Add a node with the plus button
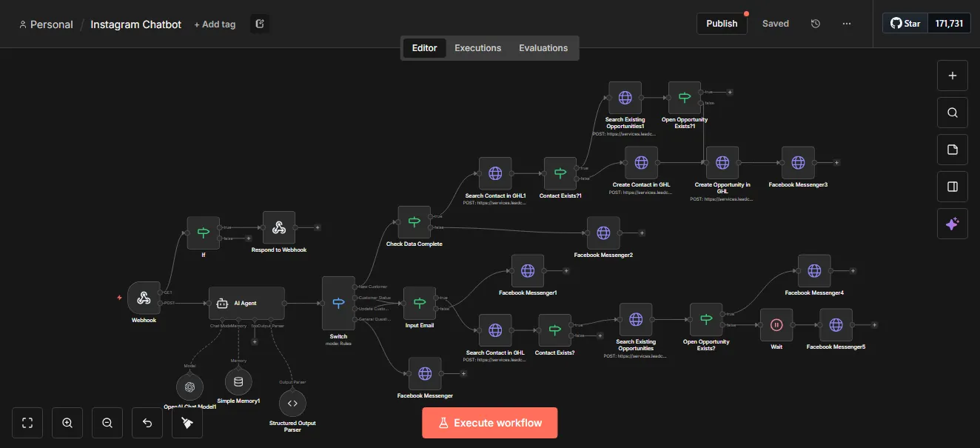This screenshot has height=448, width=980. [953, 76]
